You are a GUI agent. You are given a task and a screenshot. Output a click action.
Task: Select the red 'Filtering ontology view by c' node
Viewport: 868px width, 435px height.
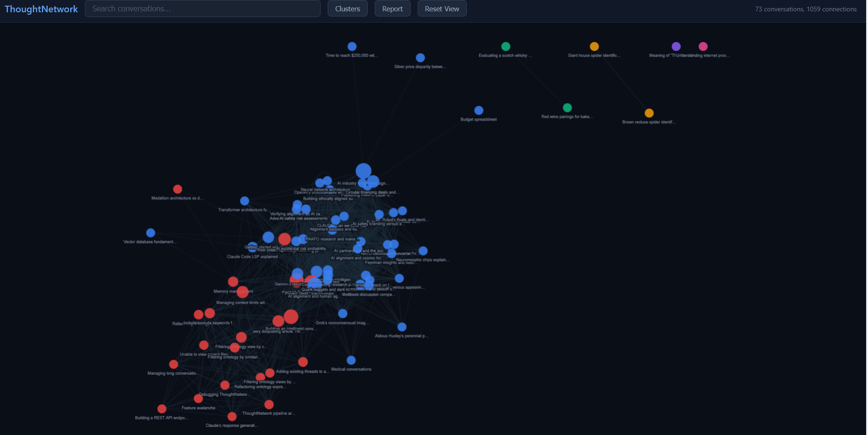(x=241, y=337)
